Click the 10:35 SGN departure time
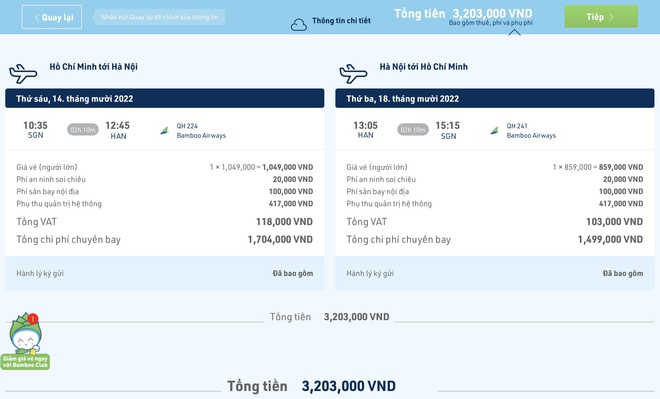 [35, 130]
